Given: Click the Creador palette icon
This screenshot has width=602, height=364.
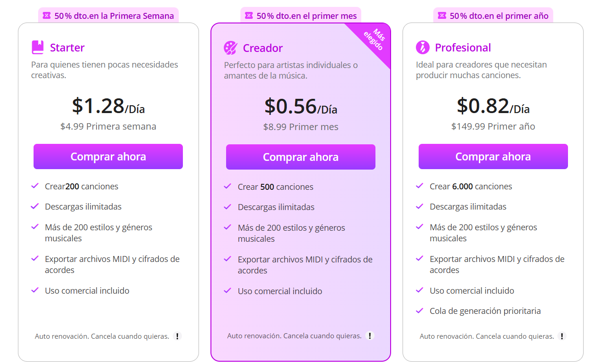Looking at the screenshot, I should click(x=230, y=48).
